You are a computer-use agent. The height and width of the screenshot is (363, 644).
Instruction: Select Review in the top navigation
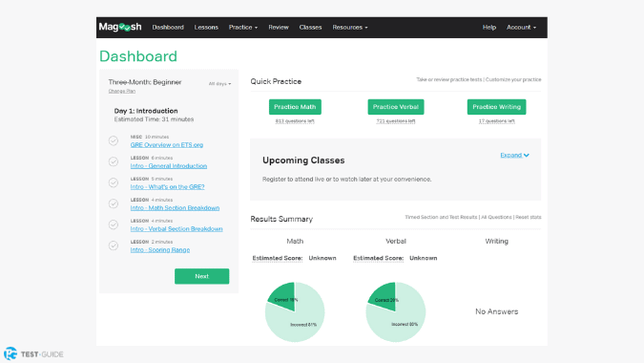(279, 27)
